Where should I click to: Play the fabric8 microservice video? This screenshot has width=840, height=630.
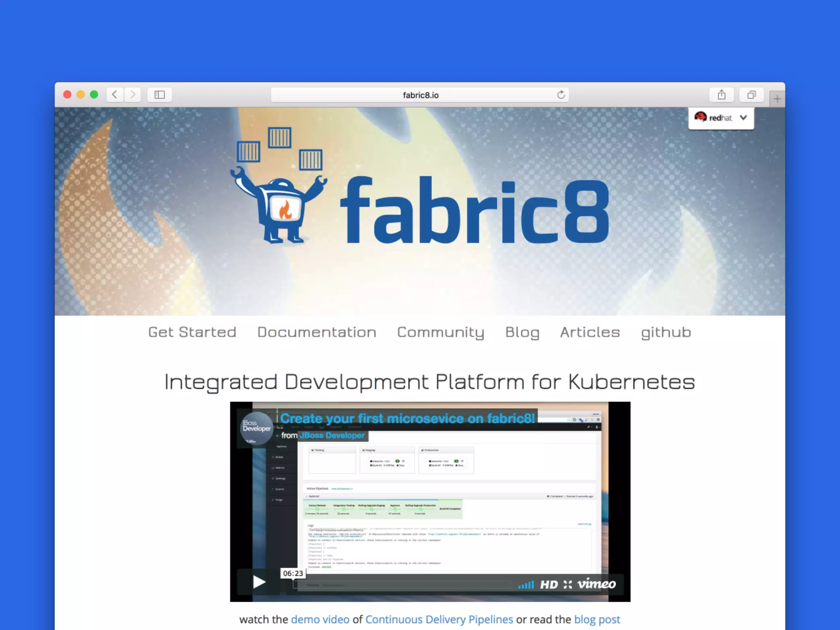[x=258, y=582]
